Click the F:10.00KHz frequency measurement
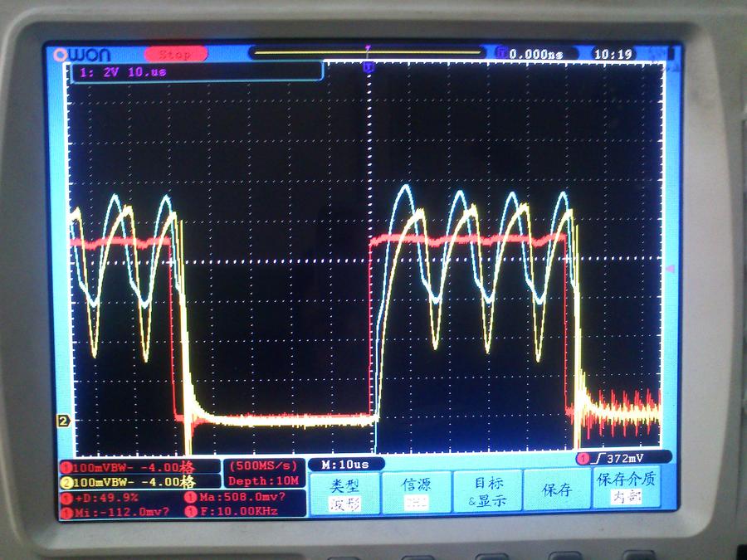 (x=241, y=512)
